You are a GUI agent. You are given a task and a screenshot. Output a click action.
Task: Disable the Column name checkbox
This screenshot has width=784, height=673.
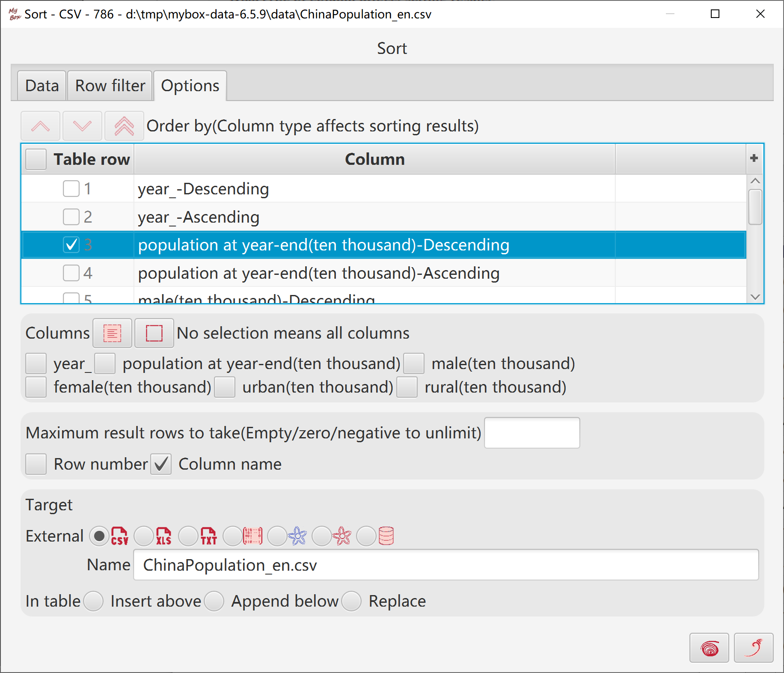161,464
